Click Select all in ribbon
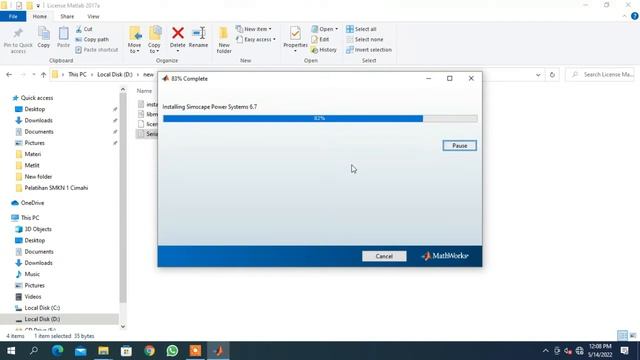640x360 pixels. point(361,29)
